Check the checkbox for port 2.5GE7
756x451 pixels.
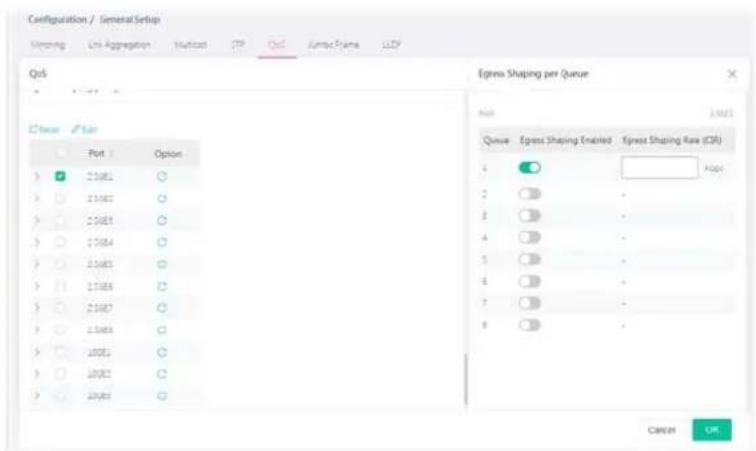click(60, 308)
